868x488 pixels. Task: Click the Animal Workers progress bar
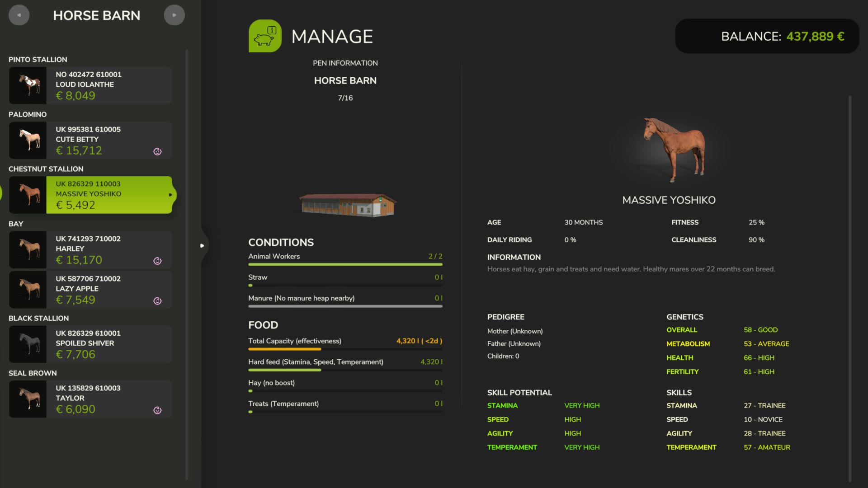pos(345,264)
